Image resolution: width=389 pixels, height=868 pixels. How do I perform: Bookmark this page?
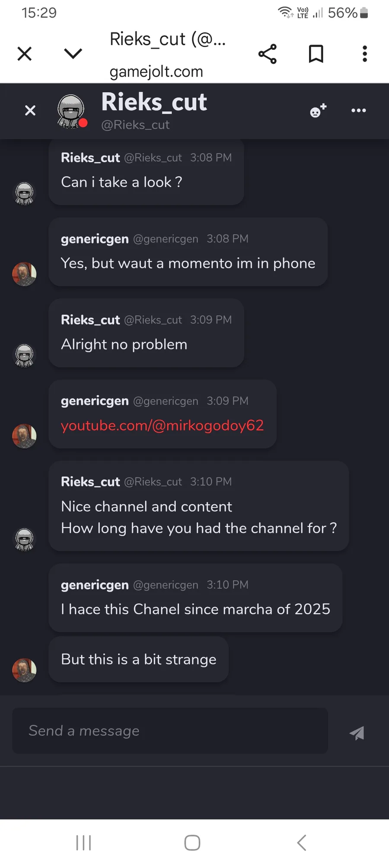pos(316,54)
